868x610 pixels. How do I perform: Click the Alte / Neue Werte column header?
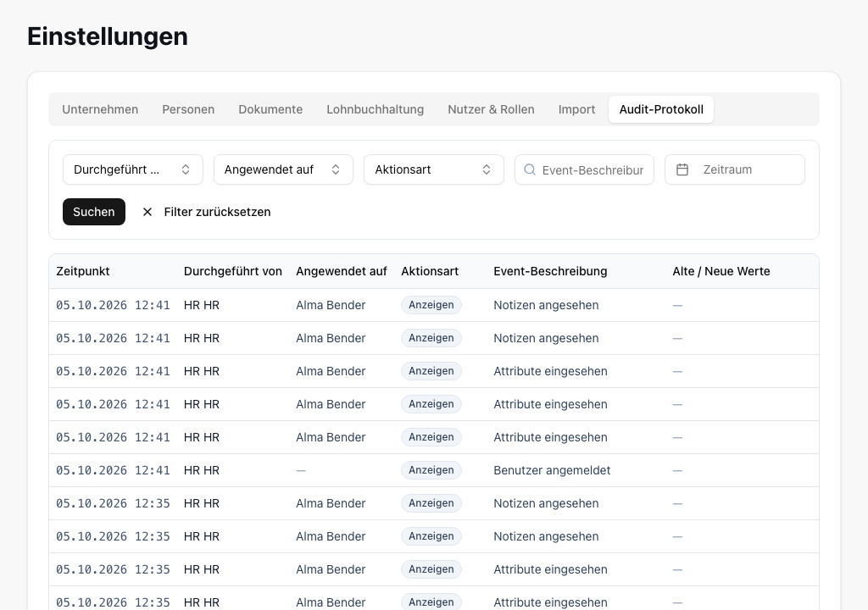(x=721, y=271)
